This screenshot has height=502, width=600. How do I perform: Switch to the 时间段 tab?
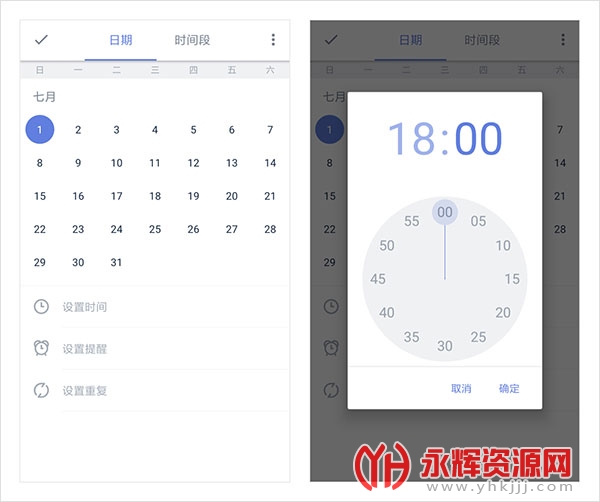(192, 40)
